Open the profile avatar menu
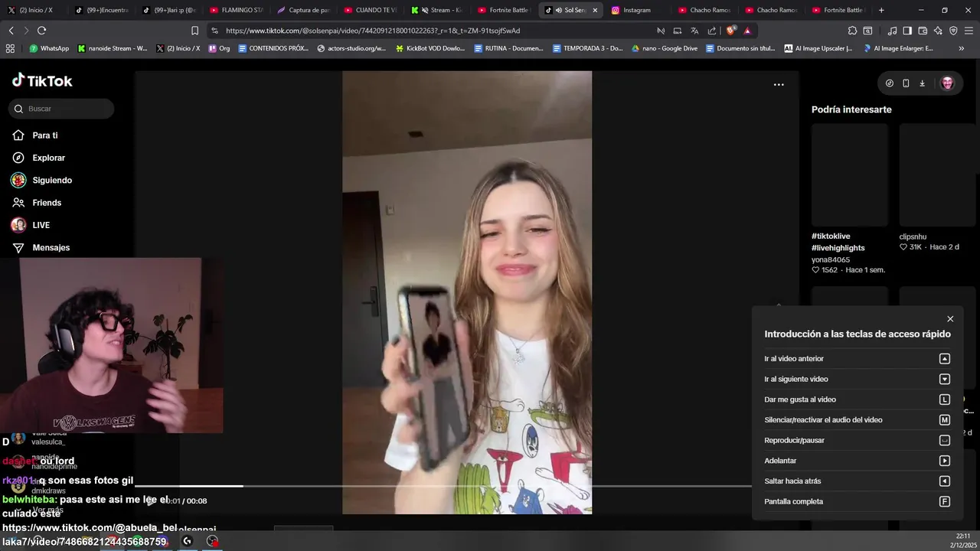Viewport: 980px width, 551px height. click(947, 83)
